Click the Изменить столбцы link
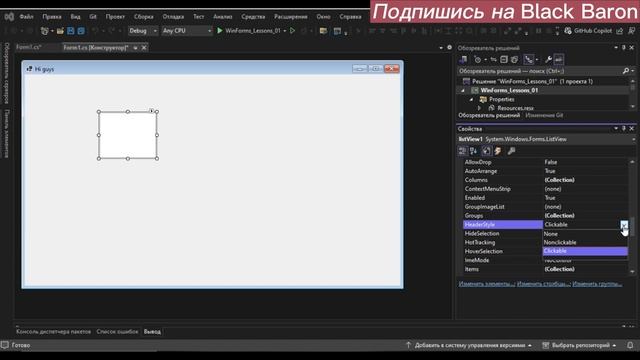The image size is (640, 360). point(543,284)
